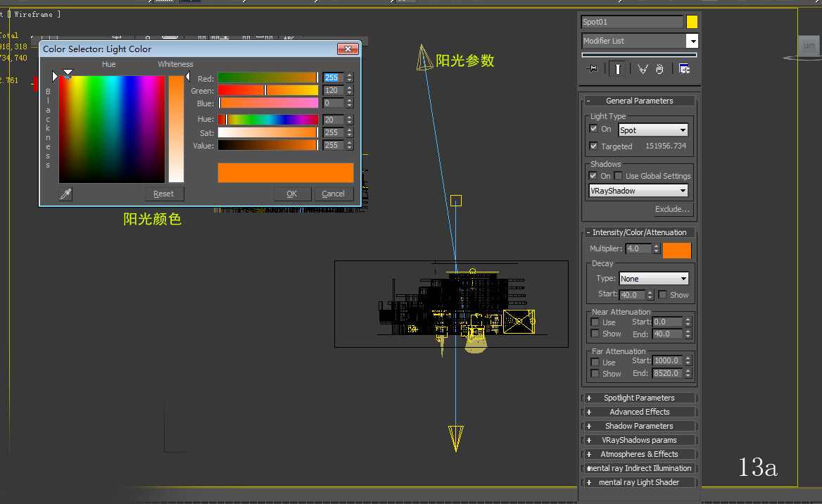The height and width of the screenshot is (504, 822).
Task: Open the Decay Type dropdown
Action: (x=654, y=279)
